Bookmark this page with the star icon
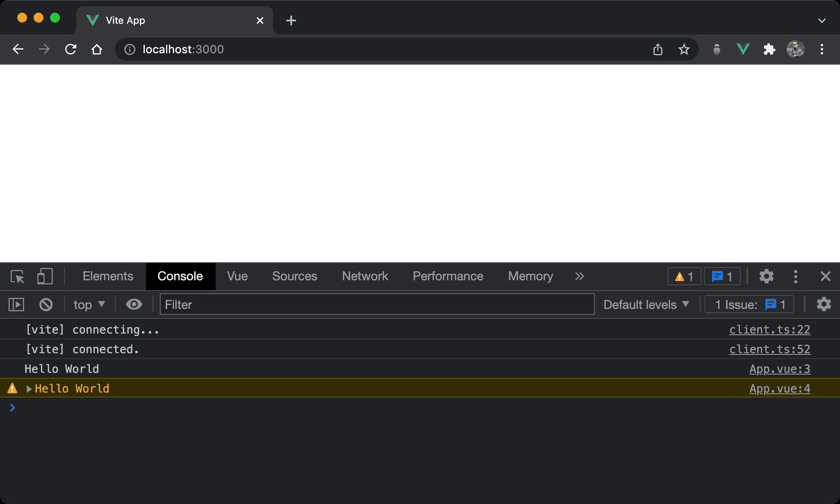840x504 pixels. 684,50
